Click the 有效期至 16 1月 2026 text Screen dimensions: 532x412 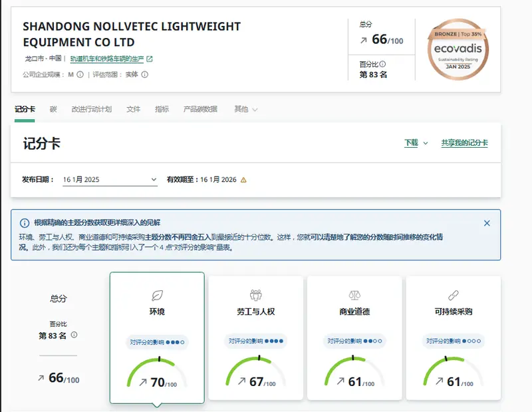point(201,180)
